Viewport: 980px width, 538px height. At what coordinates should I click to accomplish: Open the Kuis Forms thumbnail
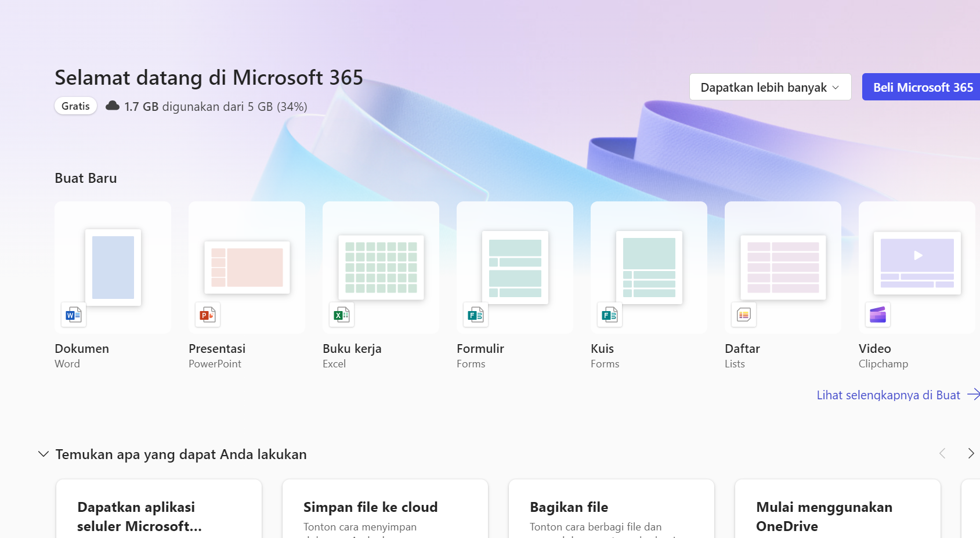pos(649,268)
